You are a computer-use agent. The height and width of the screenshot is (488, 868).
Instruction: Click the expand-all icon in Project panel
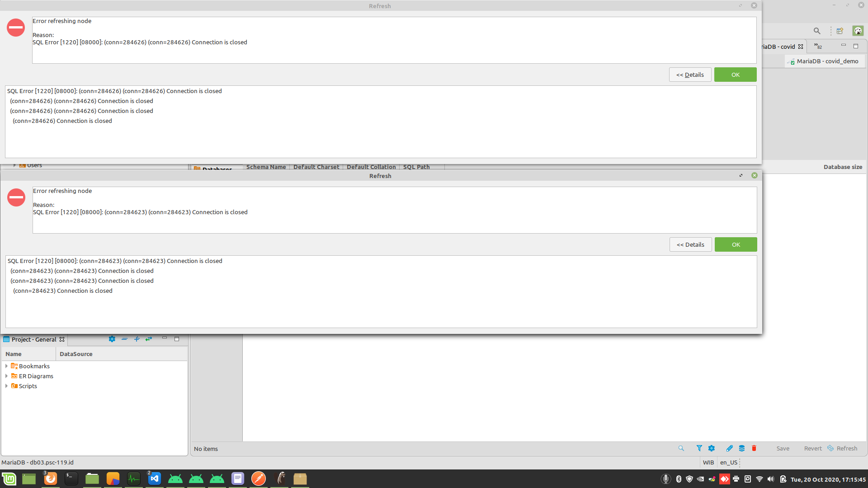[137, 339]
